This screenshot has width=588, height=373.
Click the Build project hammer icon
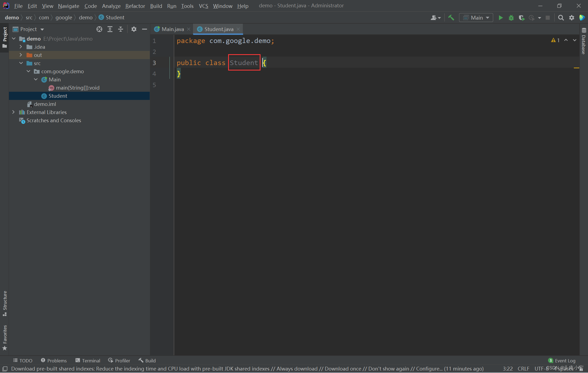point(451,18)
